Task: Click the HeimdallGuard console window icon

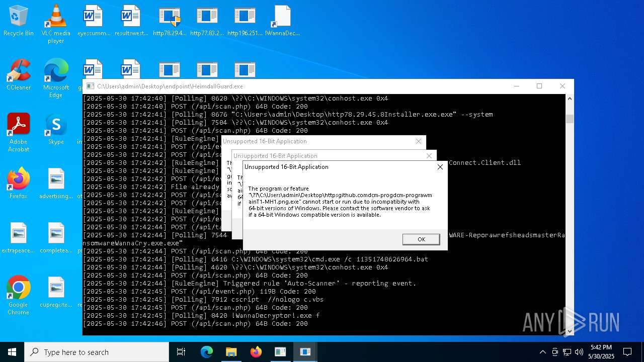Action: pos(90,86)
